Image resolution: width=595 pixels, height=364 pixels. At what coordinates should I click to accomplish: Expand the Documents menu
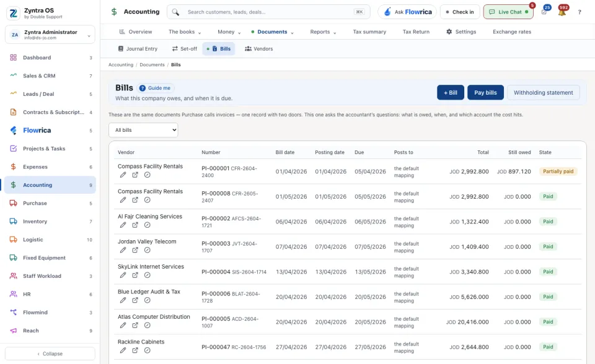click(x=273, y=32)
